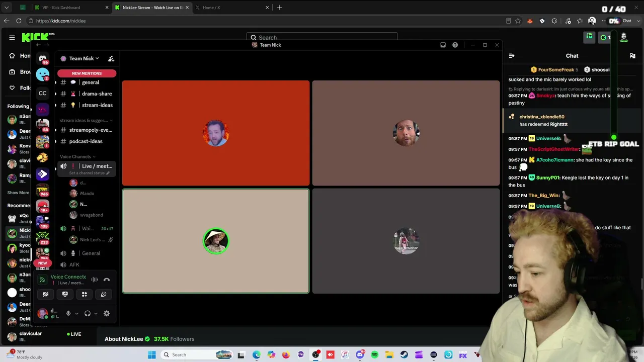The width and height of the screenshot is (644, 362).
Task: Share your screen in Discord voice
Action: click(65, 294)
